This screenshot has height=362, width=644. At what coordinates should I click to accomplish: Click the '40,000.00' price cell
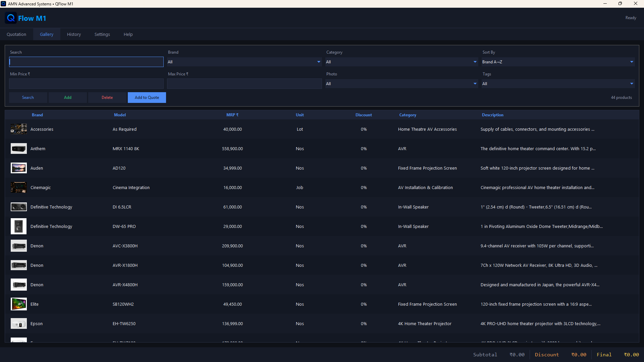point(232,129)
